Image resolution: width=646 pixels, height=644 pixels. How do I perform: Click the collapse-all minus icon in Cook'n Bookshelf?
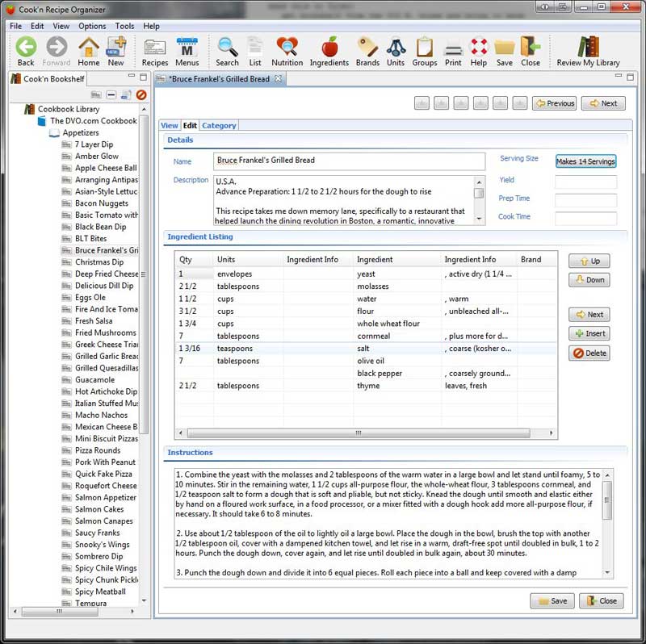(x=111, y=95)
